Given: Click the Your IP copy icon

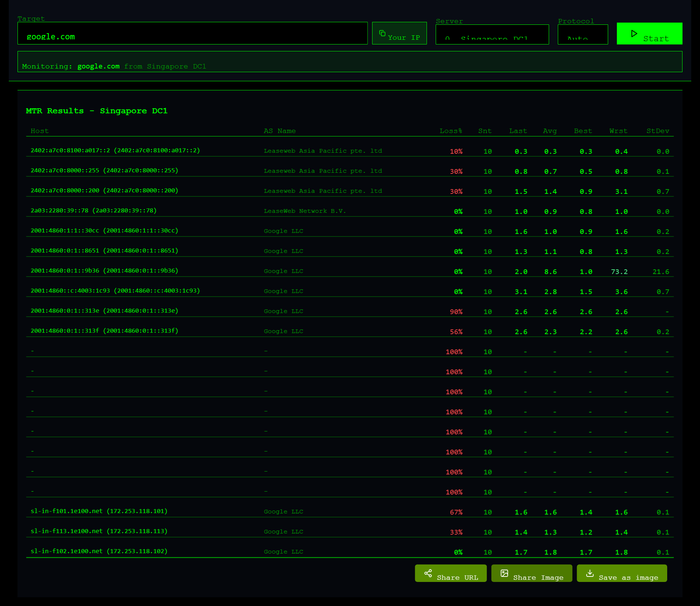Looking at the screenshot, I should (x=382, y=34).
